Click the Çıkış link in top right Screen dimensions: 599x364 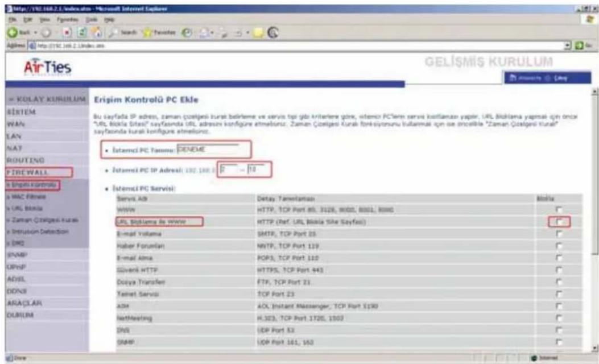click(x=560, y=78)
